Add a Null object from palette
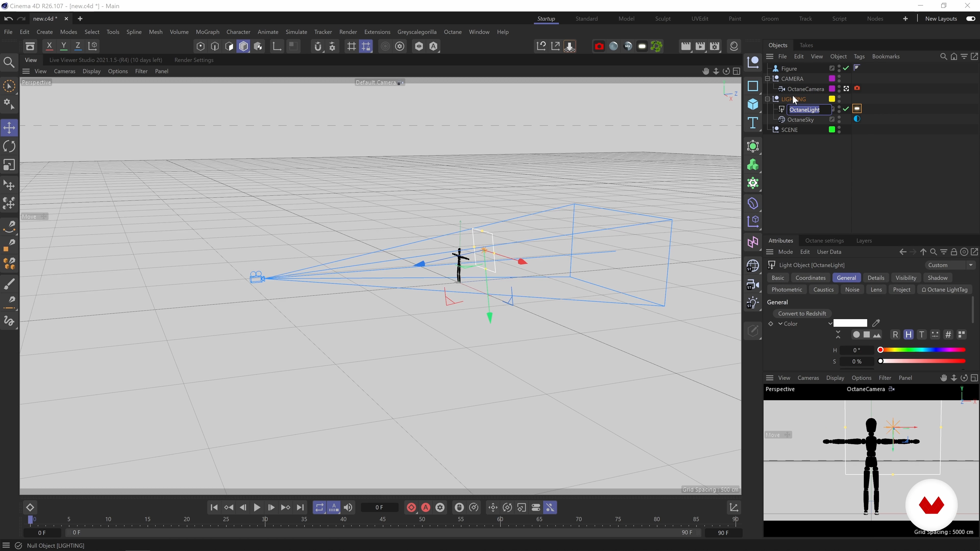This screenshot has width=980, height=551. pos(753,63)
